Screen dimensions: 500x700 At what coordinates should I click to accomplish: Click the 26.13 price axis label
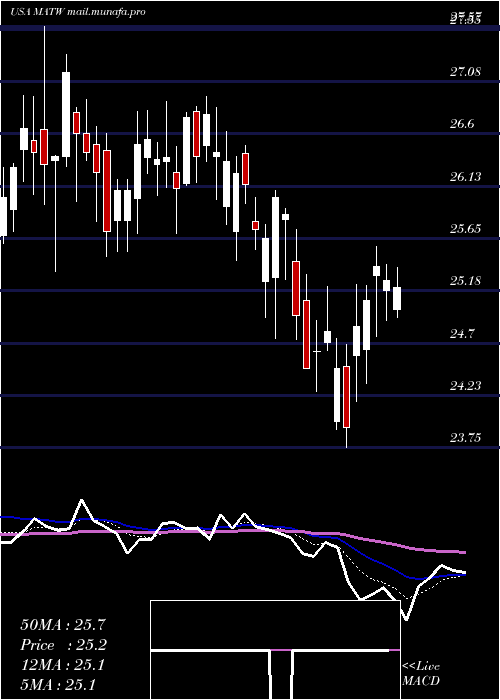click(465, 177)
